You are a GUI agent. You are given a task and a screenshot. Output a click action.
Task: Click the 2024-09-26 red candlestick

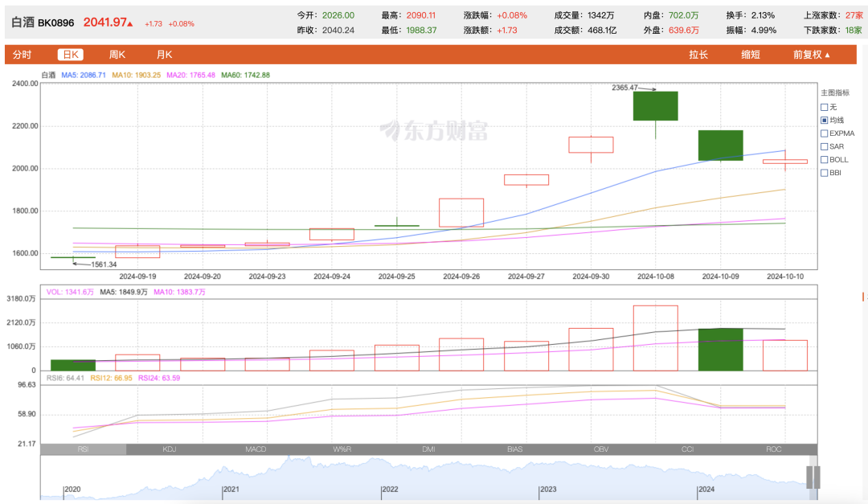click(x=461, y=212)
